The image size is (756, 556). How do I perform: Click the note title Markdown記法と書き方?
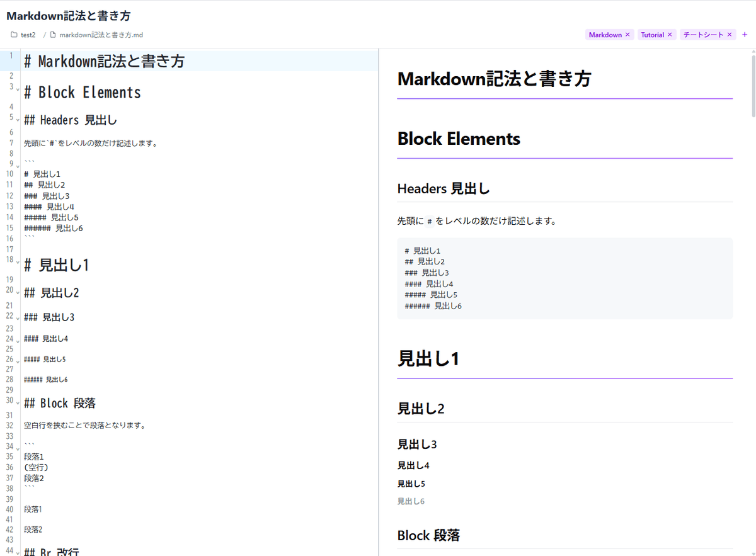pyautogui.click(x=68, y=15)
